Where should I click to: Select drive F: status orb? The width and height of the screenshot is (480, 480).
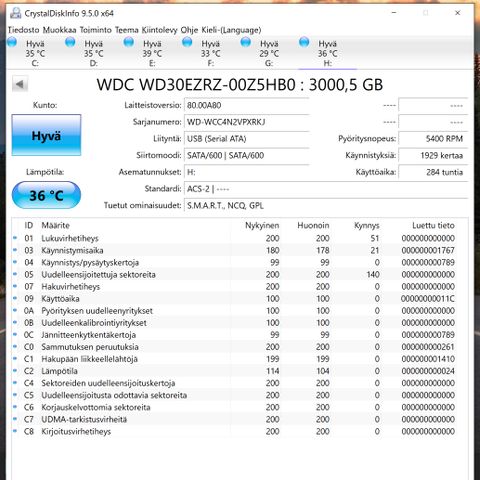187,42
